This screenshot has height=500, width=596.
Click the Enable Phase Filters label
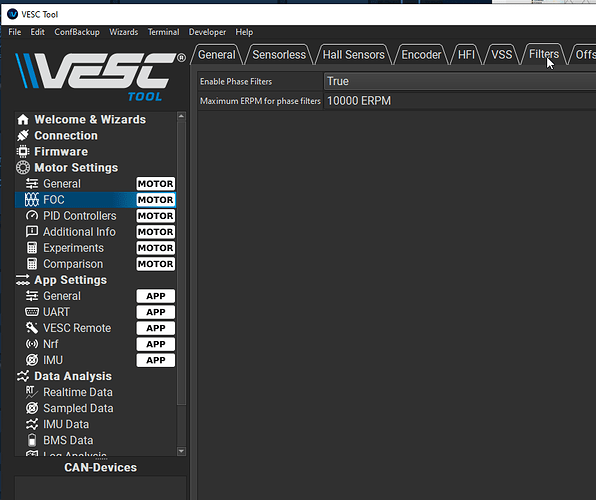click(x=236, y=81)
